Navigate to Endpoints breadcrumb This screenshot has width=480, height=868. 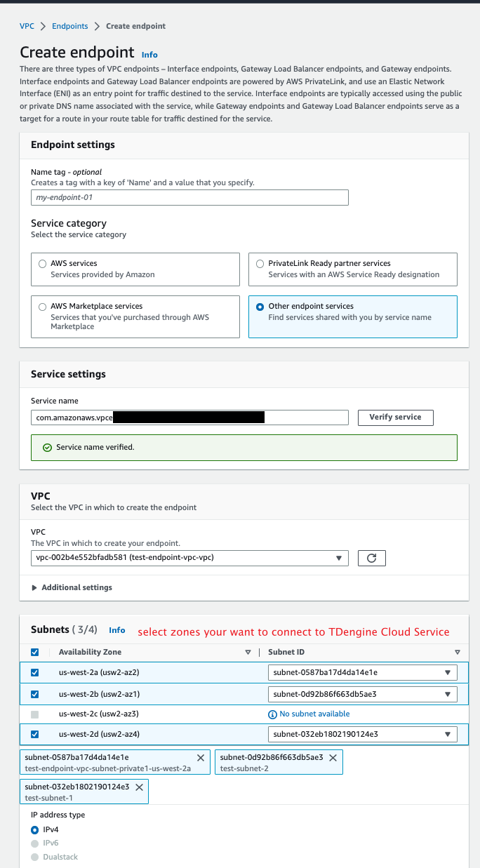click(x=70, y=26)
